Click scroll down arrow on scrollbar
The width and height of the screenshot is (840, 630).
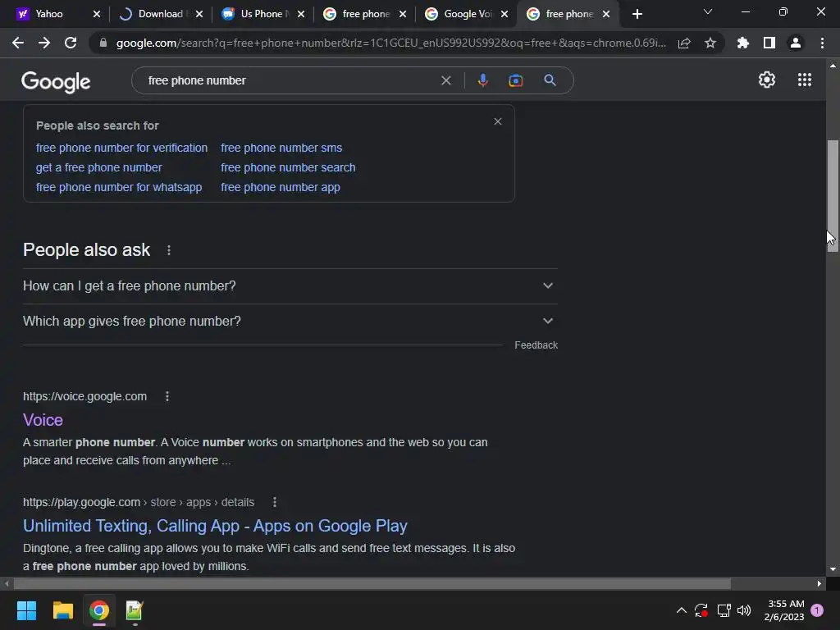click(833, 569)
